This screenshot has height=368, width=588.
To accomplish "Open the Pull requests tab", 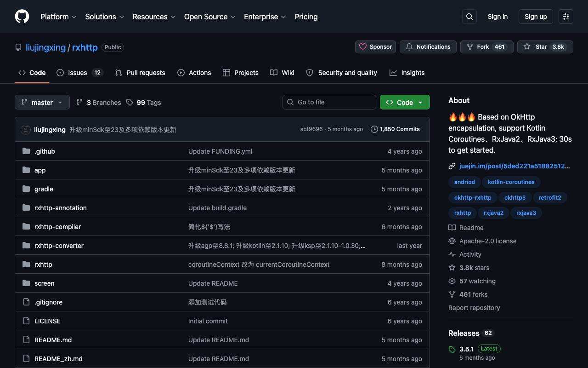I will (140, 73).
